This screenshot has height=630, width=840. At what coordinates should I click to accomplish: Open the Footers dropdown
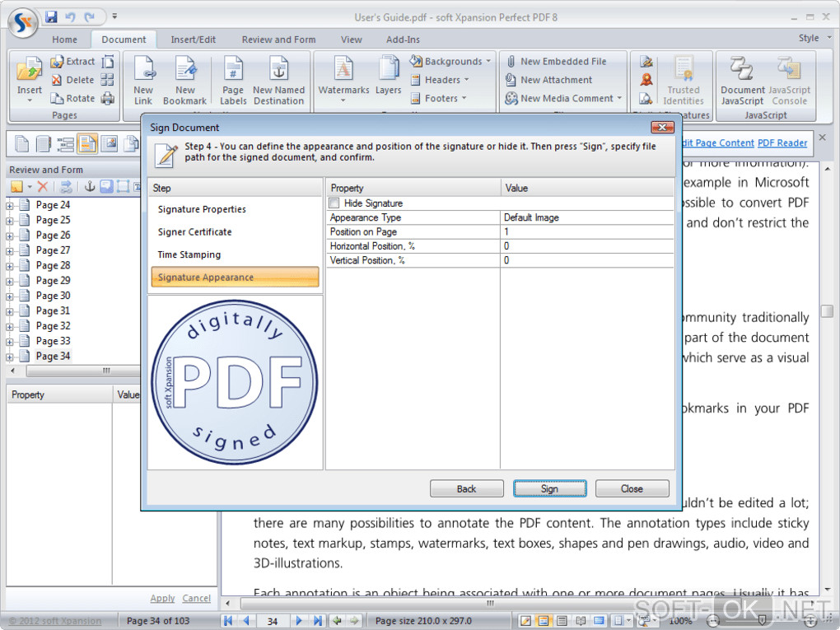(x=439, y=98)
